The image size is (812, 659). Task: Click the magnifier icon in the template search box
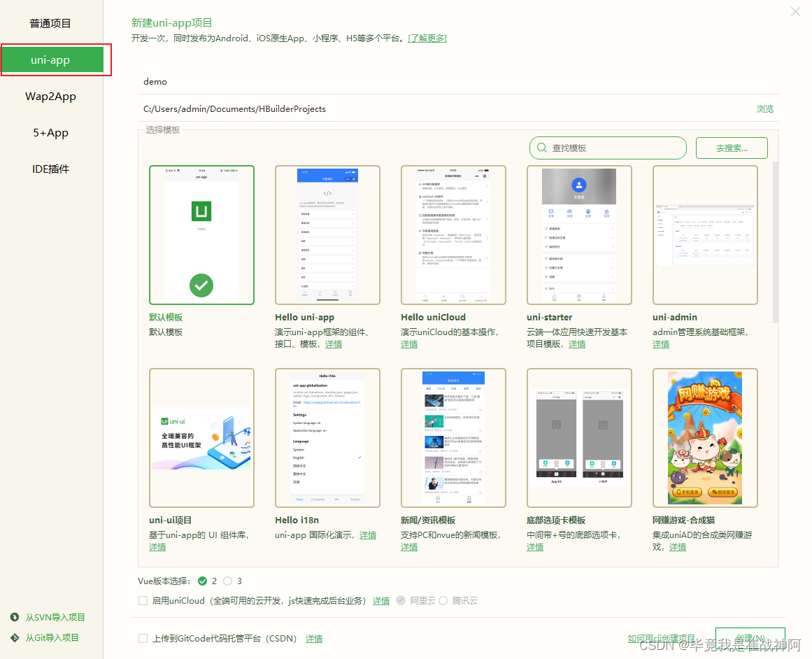541,148
